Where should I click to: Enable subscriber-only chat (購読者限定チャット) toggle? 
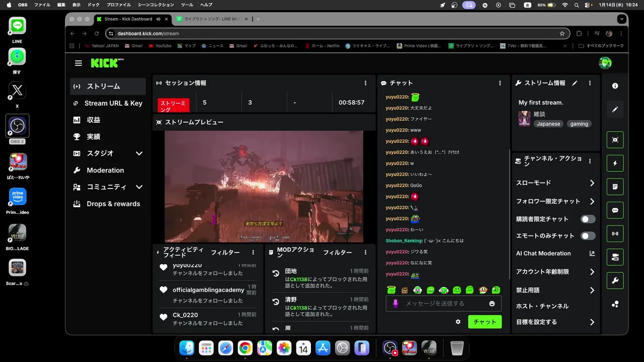(x=588, y=219)
